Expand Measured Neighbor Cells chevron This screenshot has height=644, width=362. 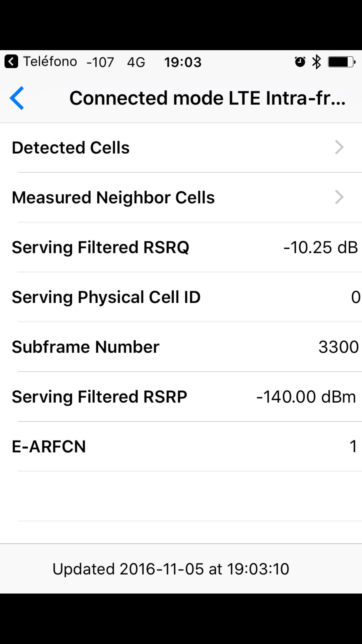coord(339,197)
